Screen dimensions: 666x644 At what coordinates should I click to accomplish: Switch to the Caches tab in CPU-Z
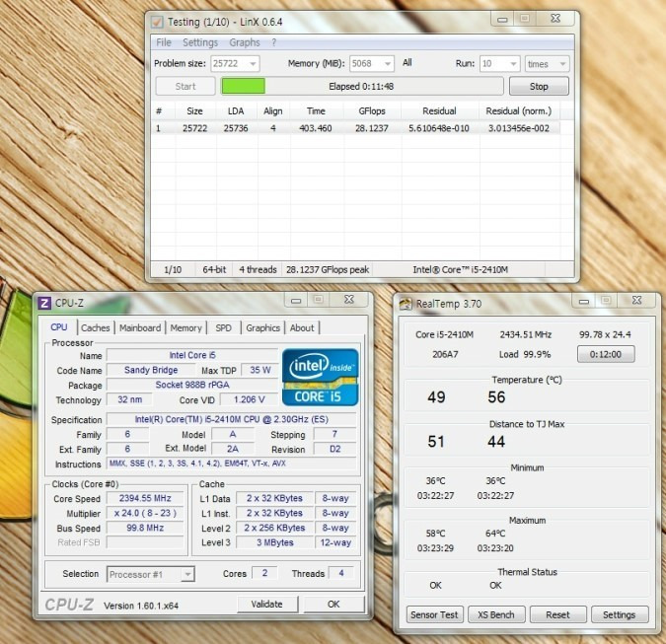tap(95, 327)
